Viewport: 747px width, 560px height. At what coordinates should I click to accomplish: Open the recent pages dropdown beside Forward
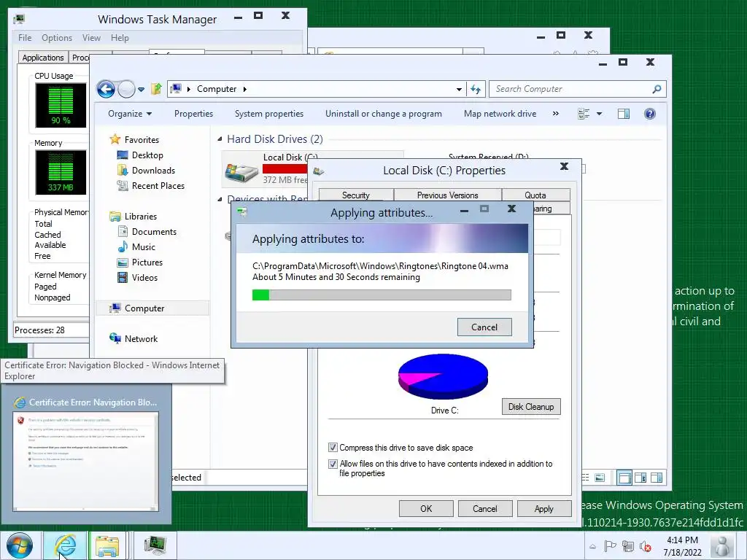(x=141, y=90)
